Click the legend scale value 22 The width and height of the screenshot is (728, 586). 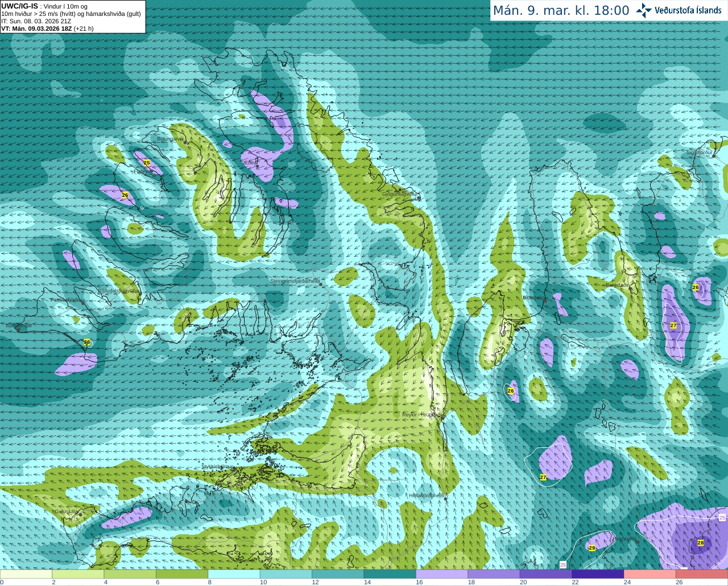[575, 582]
